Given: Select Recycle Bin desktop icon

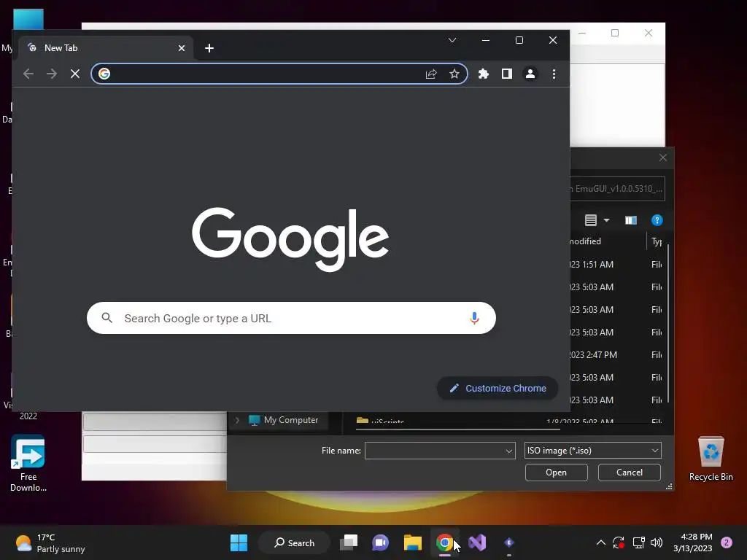Looking at the screenshot, I should pos(711,459).
